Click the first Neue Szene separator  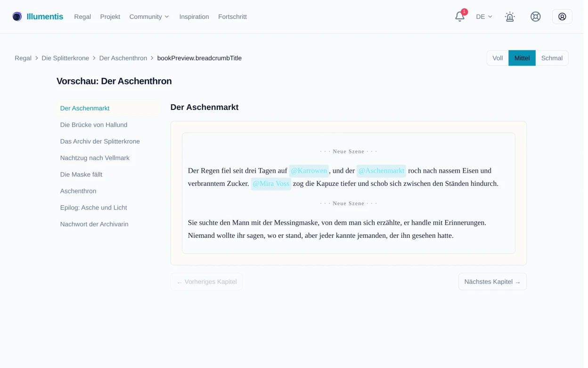349,151
